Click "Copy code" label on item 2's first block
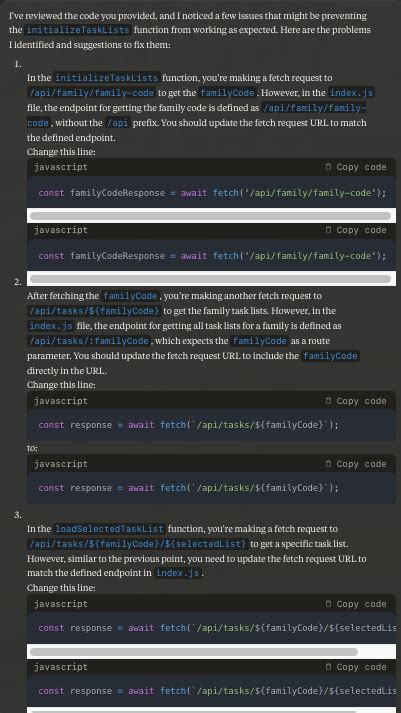The image size is (401, 713). point(361,401)
